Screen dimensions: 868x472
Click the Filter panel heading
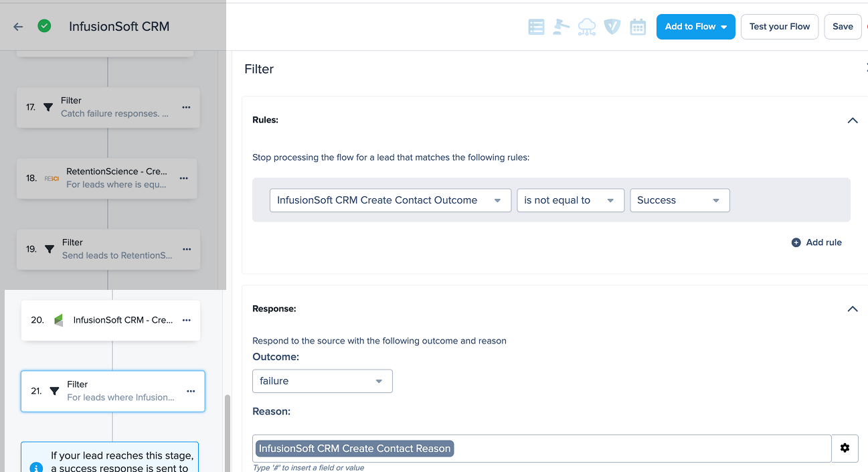(259, 69)
